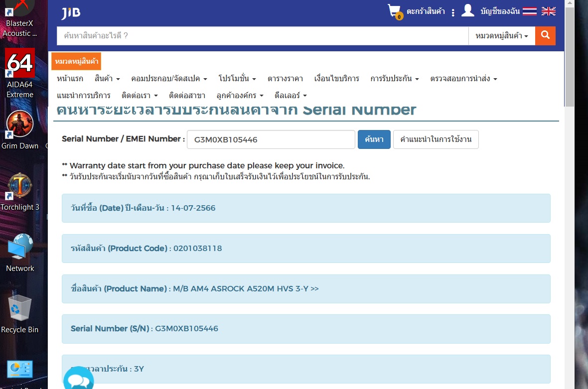Click the orange หมวดหมู่สินค้า button
Screen dimensions: 588x389
[77, 61]
